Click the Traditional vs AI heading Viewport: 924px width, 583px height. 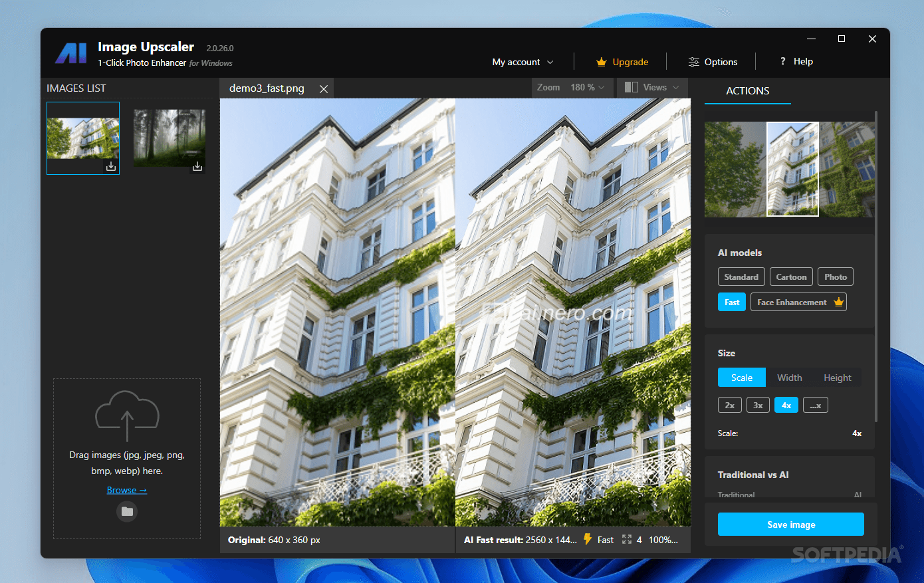[753, 475]
